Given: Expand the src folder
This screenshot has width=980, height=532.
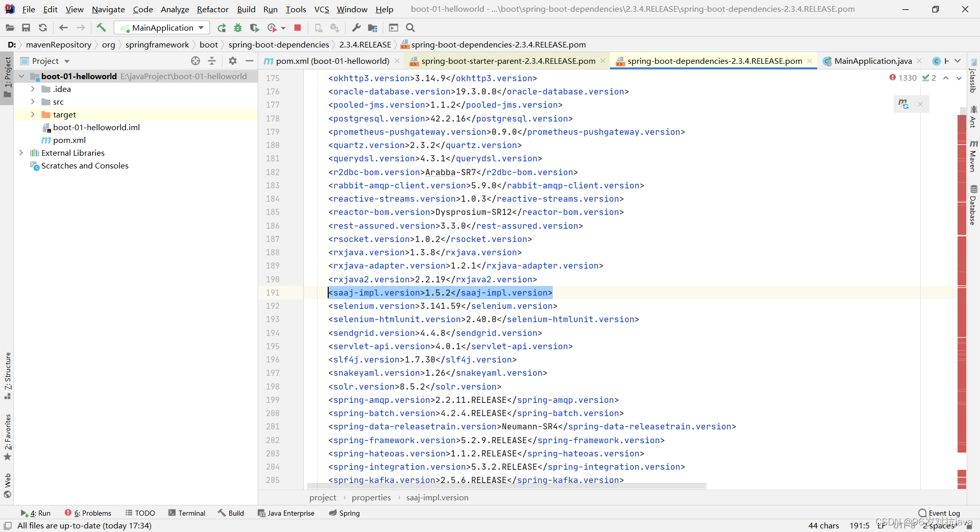Looking at the screenshot, I should click(33, 102).
